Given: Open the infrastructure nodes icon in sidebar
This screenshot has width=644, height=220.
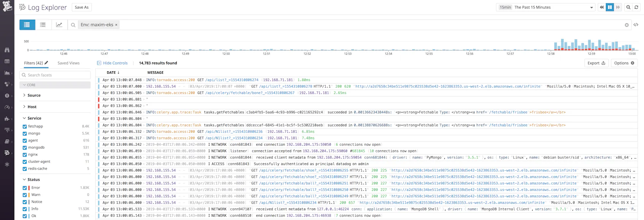Looking at the screenshot, I should click(x=7, y=84).
